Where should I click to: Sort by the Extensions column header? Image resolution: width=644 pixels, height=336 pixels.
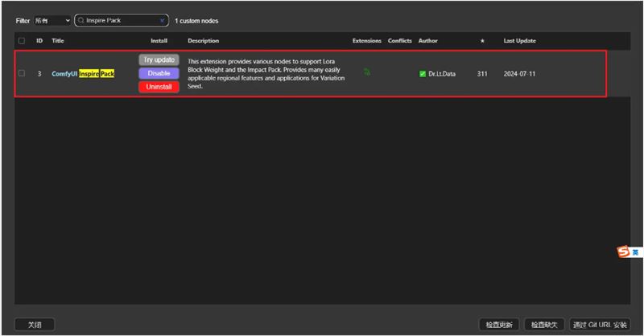(367, 41)
